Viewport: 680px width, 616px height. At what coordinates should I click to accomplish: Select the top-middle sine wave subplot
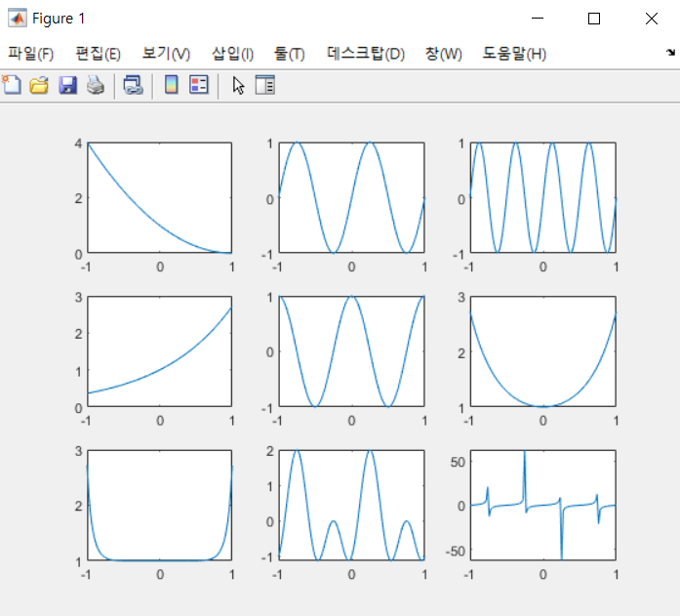pyautogui.click(x=352, y=197)
